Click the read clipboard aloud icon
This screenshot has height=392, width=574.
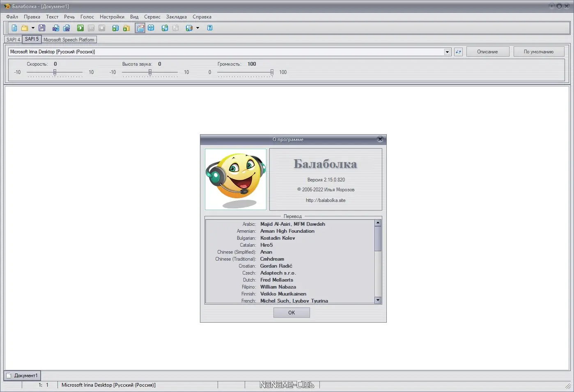click(x=116, y=28)
